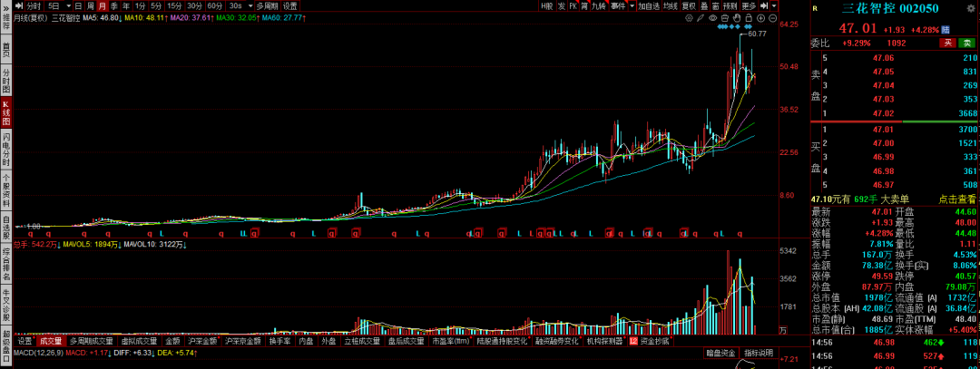Select the 15分 period button

[174, 5]
